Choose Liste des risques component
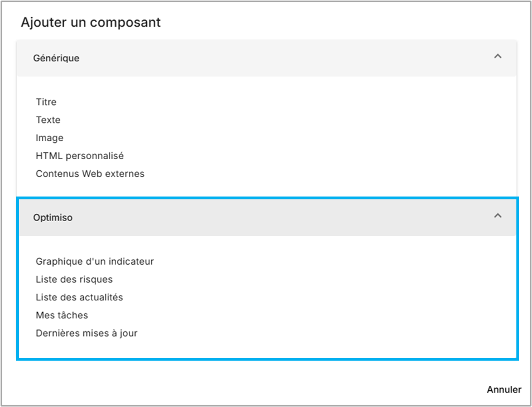The height and width of the screenshot is (407, 532). pyautogui.click(x=74, y=279)
